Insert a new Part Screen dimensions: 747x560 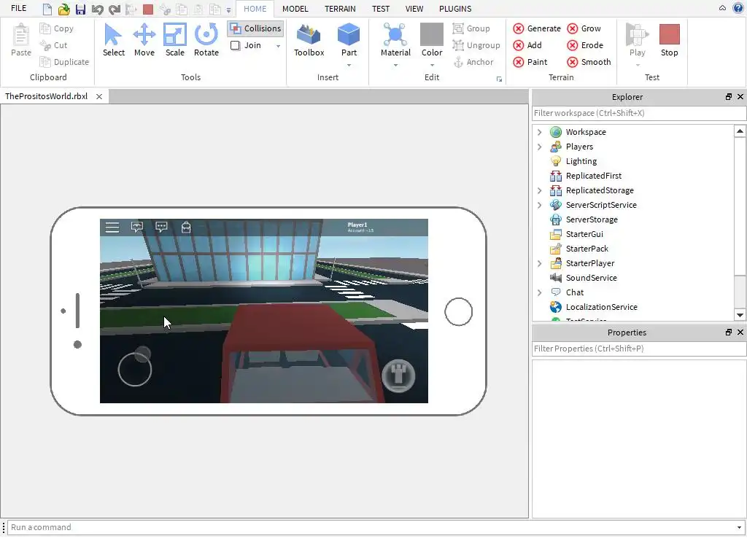349,41
